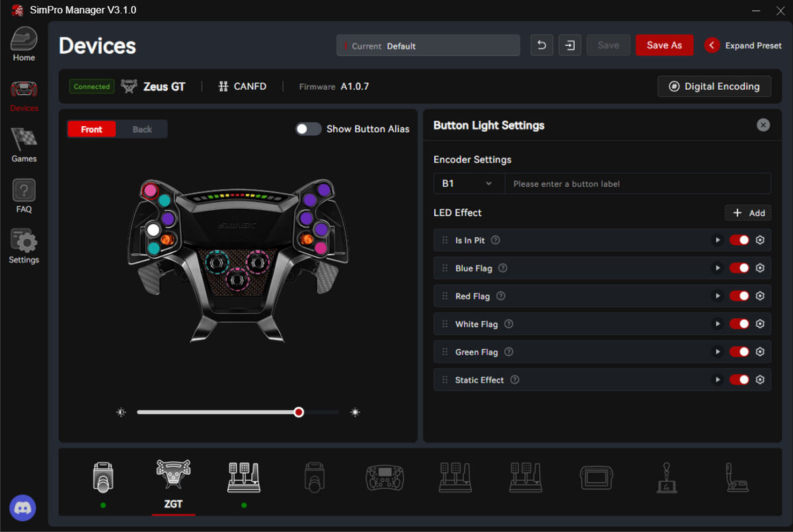Click the low brightness icon

[x=121, y=412]
